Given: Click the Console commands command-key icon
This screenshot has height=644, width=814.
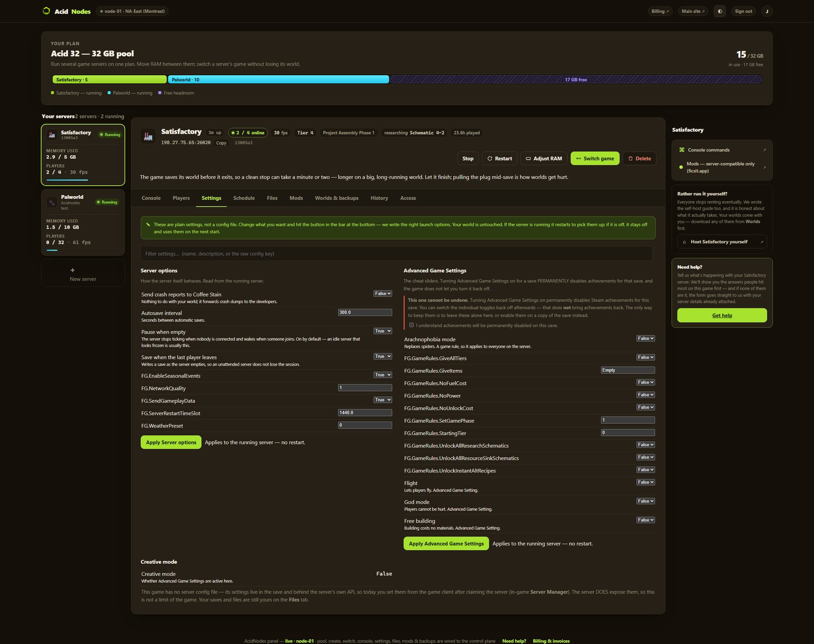Looking at the screenshot, I should [x=682, y=150].
